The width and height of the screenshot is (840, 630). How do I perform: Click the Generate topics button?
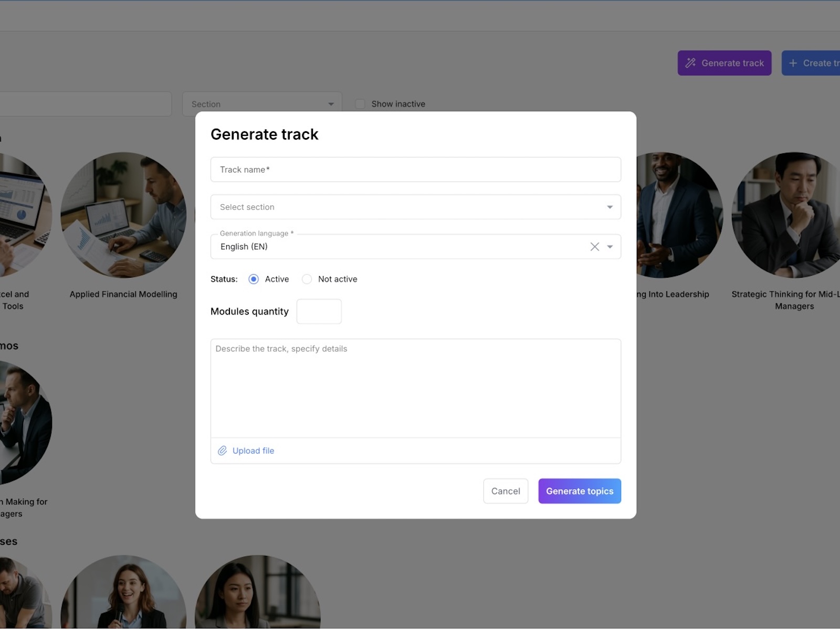(x=579, y=491)
